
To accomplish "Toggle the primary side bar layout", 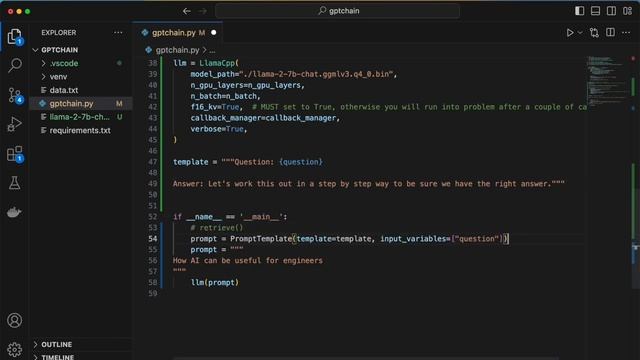I will click(x=579, y=11).
